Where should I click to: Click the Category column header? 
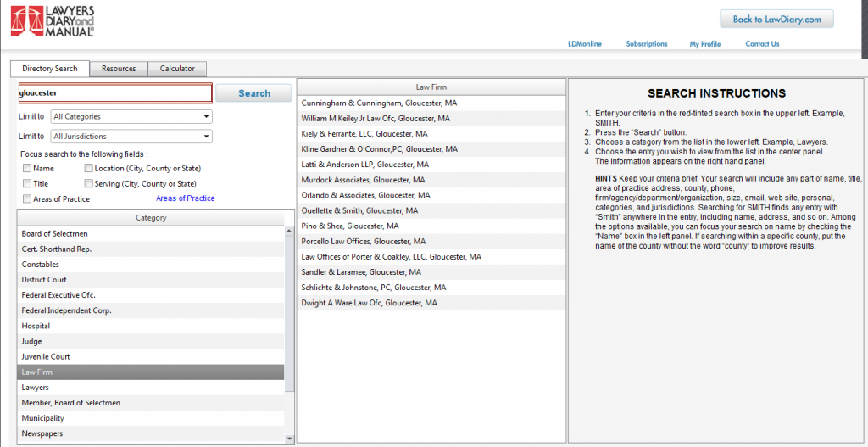(x=151, y=218)
